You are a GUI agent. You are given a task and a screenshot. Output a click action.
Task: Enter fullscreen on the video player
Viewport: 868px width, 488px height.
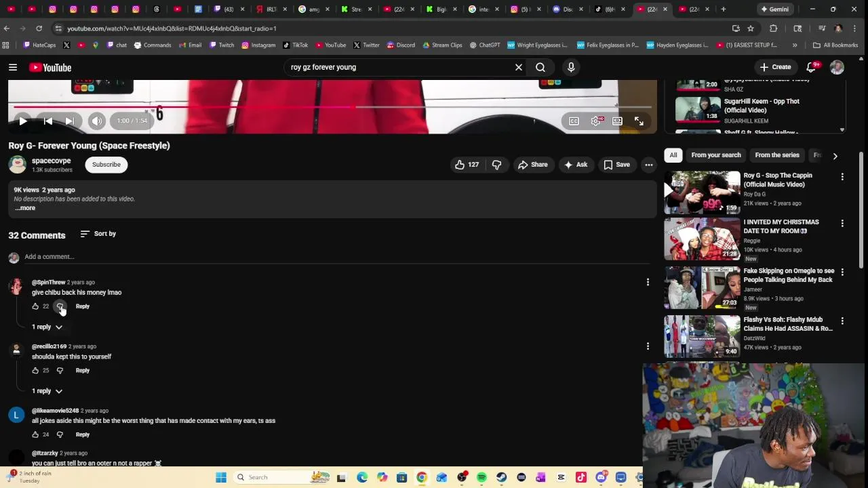[639, 121]
